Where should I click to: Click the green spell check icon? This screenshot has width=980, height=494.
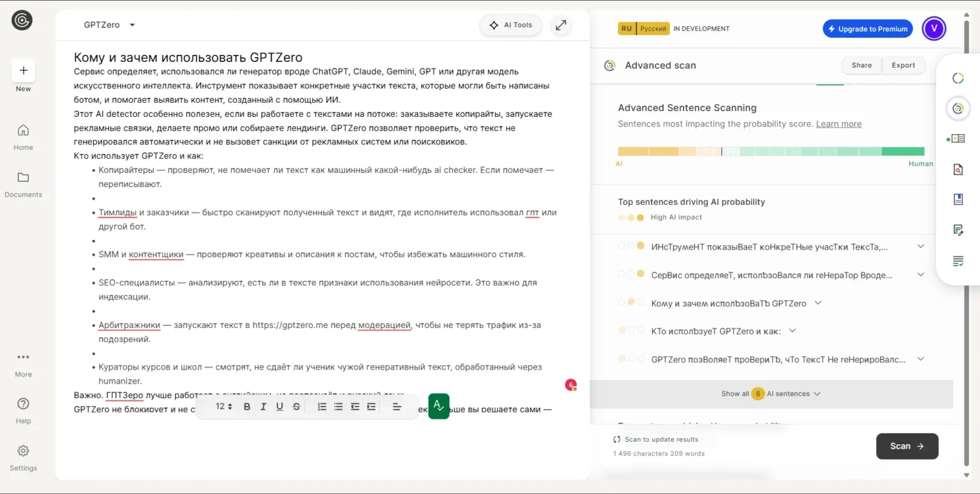(438, 406)
